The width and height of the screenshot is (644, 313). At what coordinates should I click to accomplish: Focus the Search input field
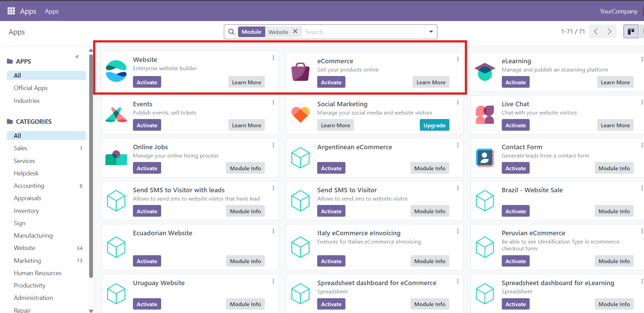pyautogui.click(x=363, y=32)
